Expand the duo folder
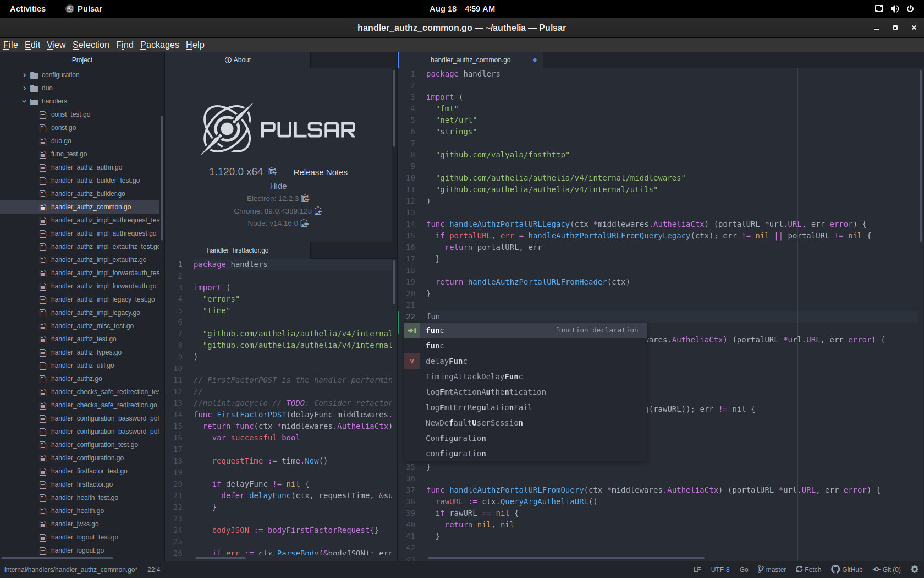Image resolution: width=924 pixels, height=578 pixels. [24, 88]
